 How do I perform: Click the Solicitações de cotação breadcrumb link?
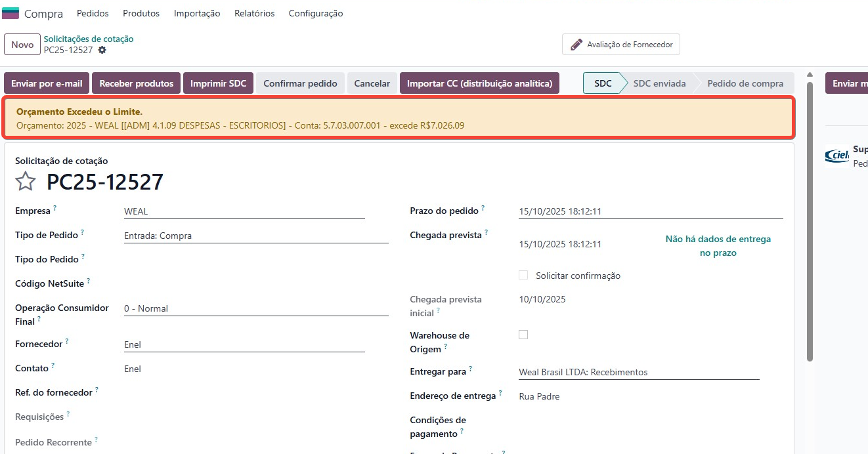89,39
